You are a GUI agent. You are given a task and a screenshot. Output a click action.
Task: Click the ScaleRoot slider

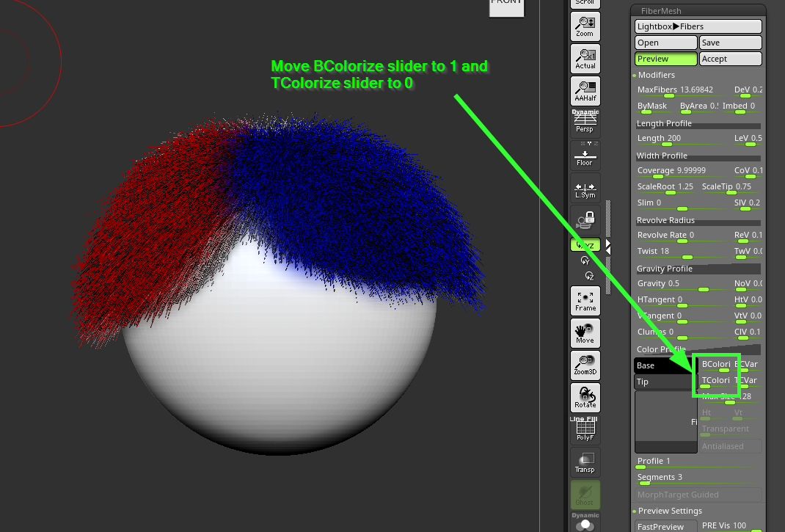pos(666,187)
